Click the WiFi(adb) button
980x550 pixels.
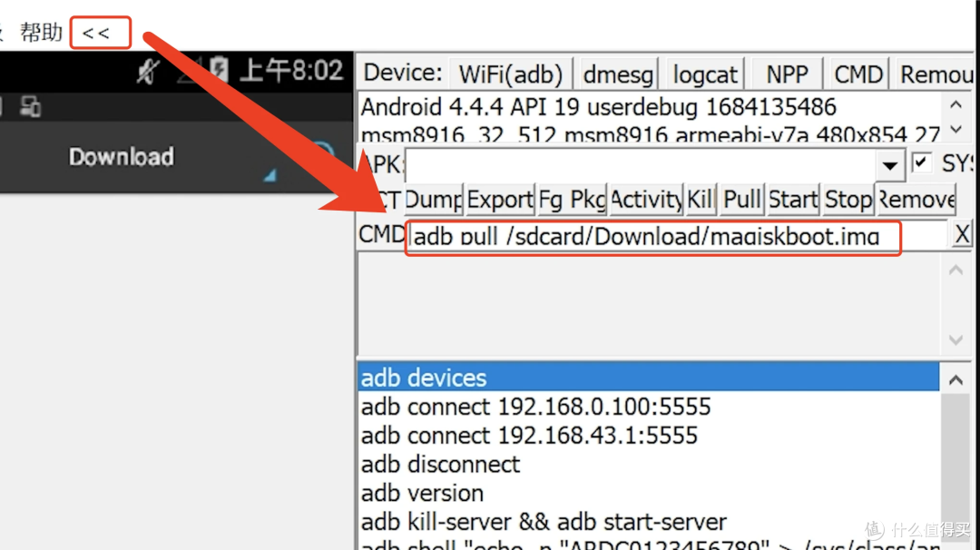pos(511,74)
